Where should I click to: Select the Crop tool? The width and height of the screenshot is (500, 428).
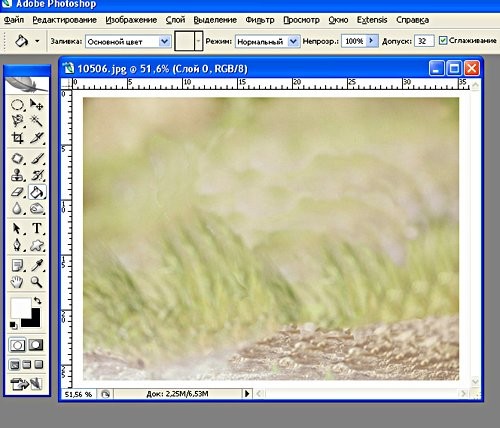click(x=17, y=137)
